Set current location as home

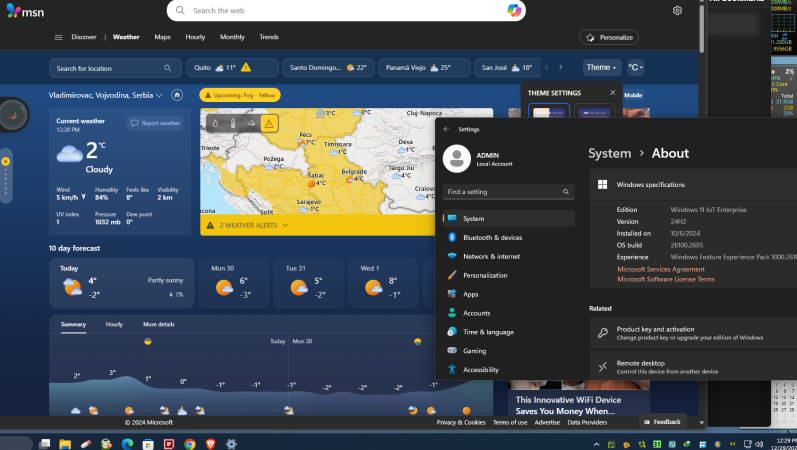point(177,95)
